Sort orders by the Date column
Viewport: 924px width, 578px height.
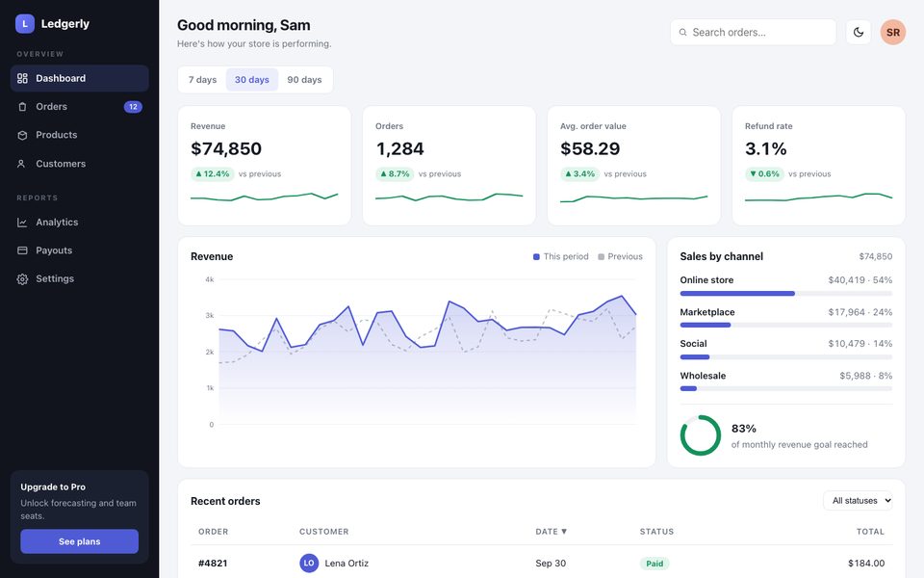[x=551, y=532]
